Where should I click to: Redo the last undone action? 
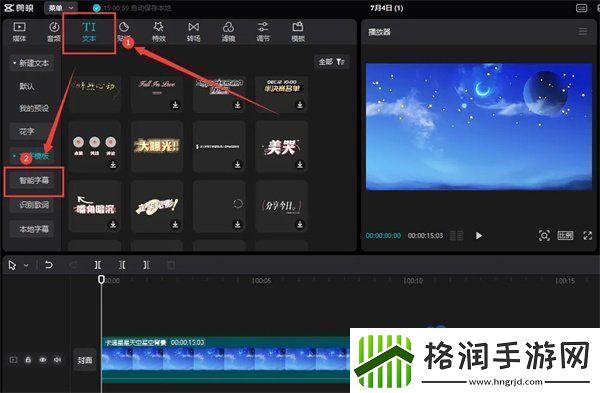73,264
